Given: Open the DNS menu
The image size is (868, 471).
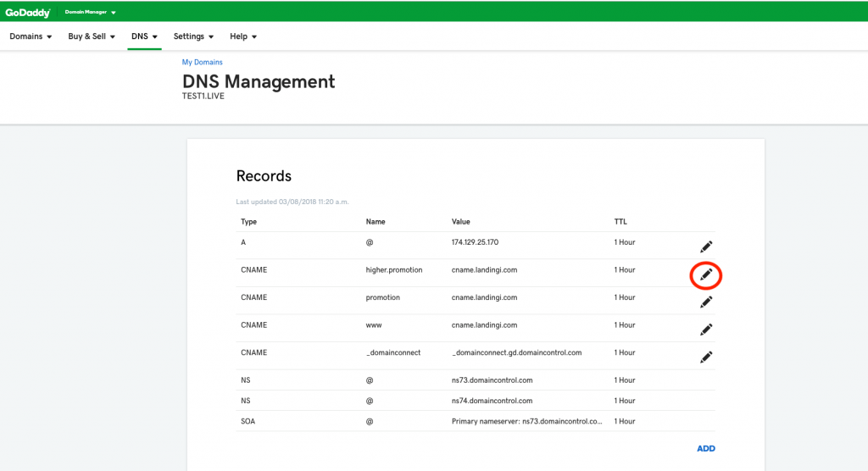Looking at the screenshot, I should [x=144, y=36].
